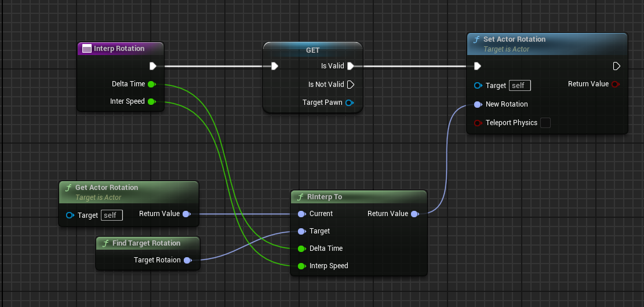Click the Is Not Valid exec pin
The width and height of the screenshot is (644, 307).
pos(350,85)
